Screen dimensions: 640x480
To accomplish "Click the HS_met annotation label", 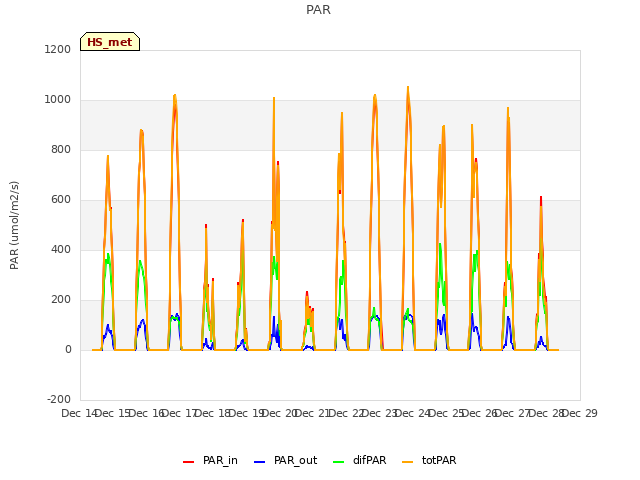I will point(110,42).
